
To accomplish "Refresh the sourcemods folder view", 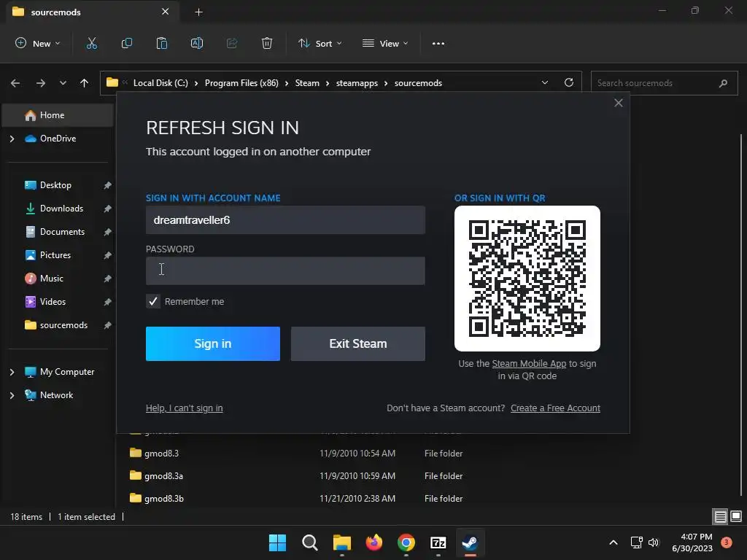I will point(569,83).
